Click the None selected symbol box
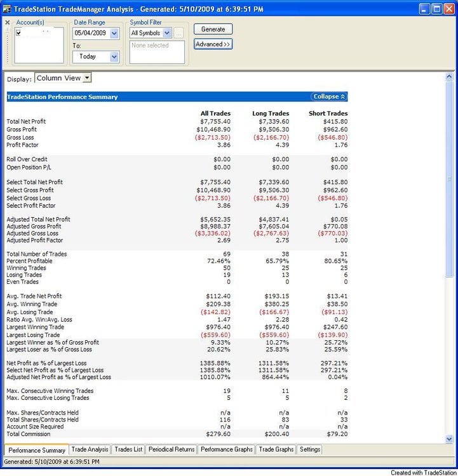458x476 pixels. (x=157, y=52)
